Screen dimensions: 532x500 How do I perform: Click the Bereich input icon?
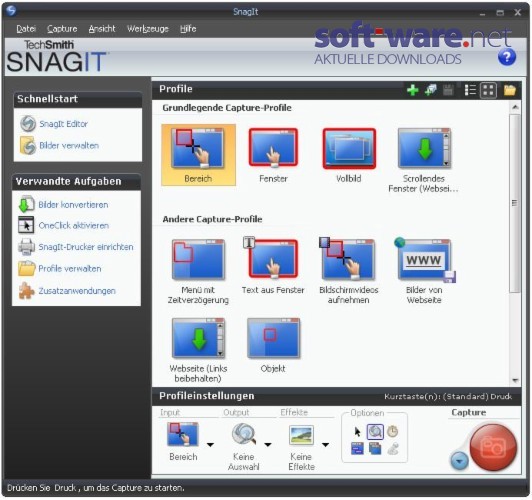click(183, 434)
